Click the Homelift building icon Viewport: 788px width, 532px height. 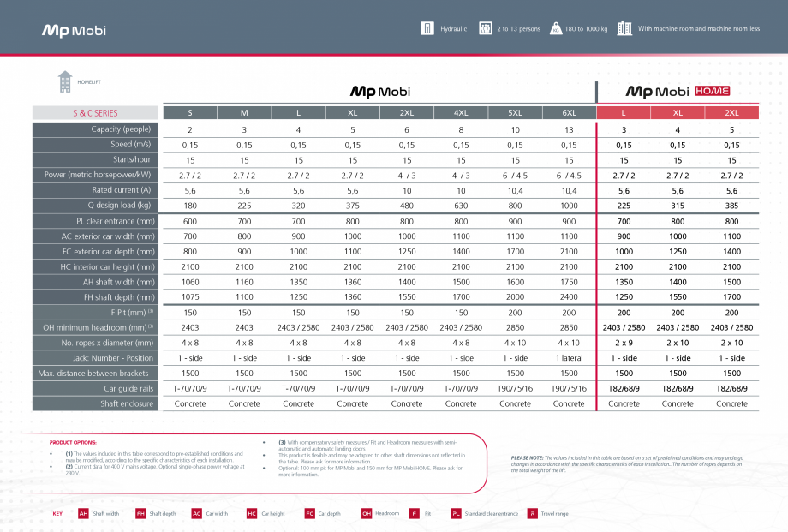pos(65,81)
